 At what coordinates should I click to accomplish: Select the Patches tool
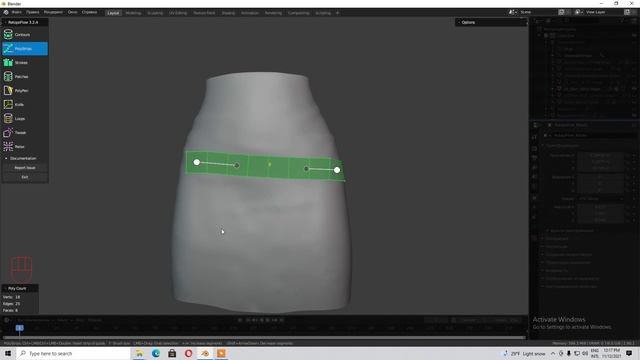[25, 76]
